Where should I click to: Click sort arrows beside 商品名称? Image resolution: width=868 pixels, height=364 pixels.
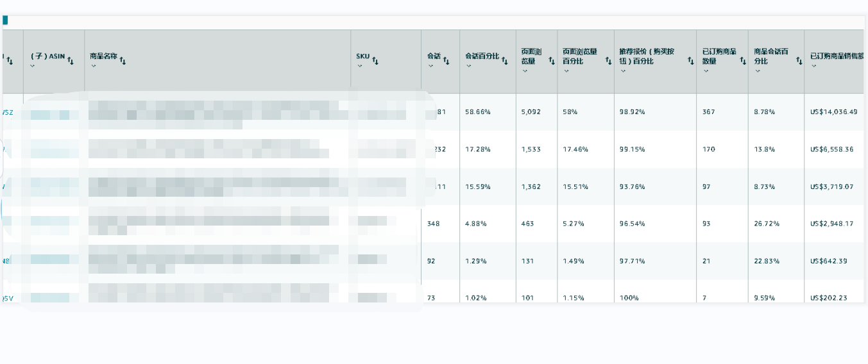click(x=123, y=61)
